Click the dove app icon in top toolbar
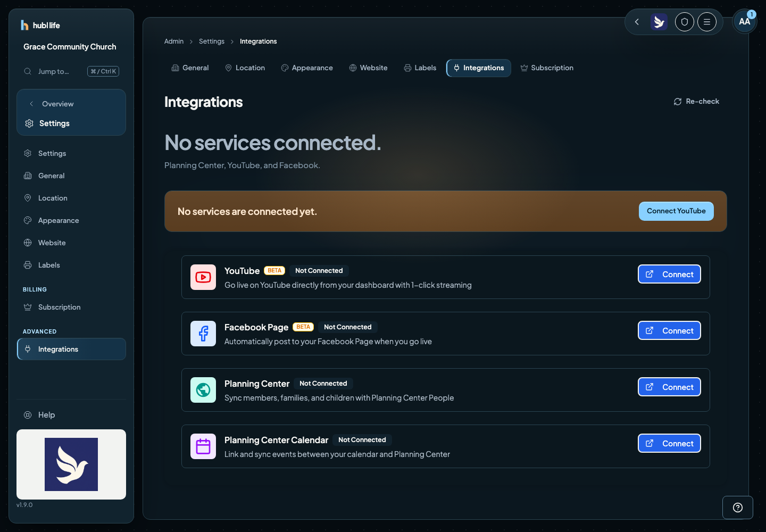The image size is (766, 532). 659,22
